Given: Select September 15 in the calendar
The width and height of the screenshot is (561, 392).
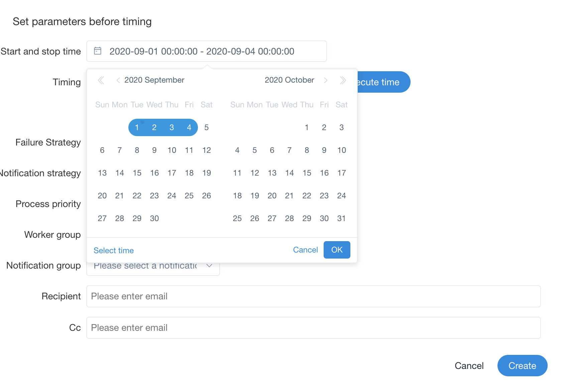Looking at the screenshot, I should point(137,173).
